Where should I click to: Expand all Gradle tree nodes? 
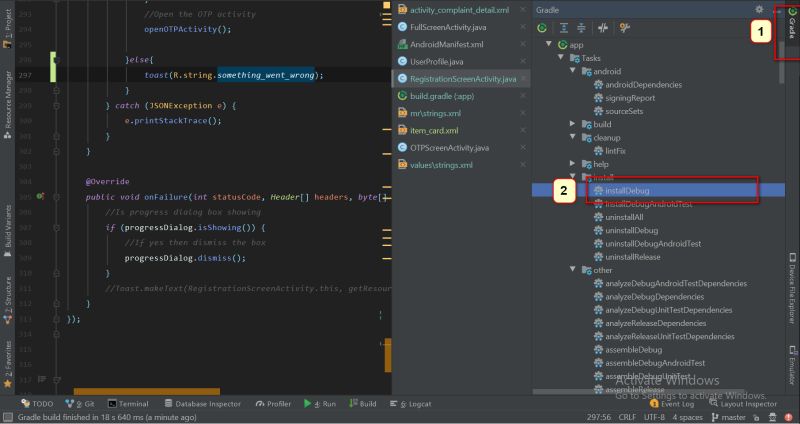click(564, 28)
